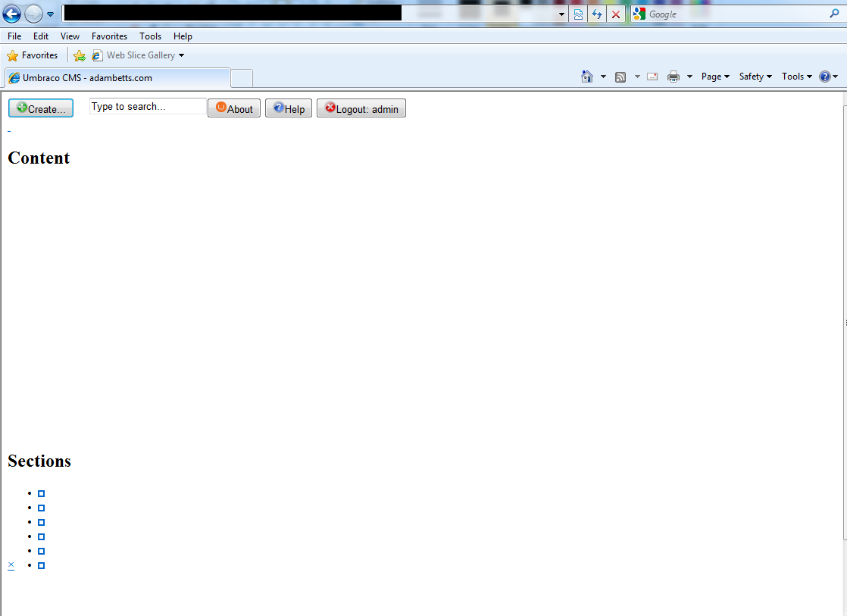The height and width of the screenshot is (616, 847).
Task: Click the third Sections list square icon
Action: tap(41, 523)
